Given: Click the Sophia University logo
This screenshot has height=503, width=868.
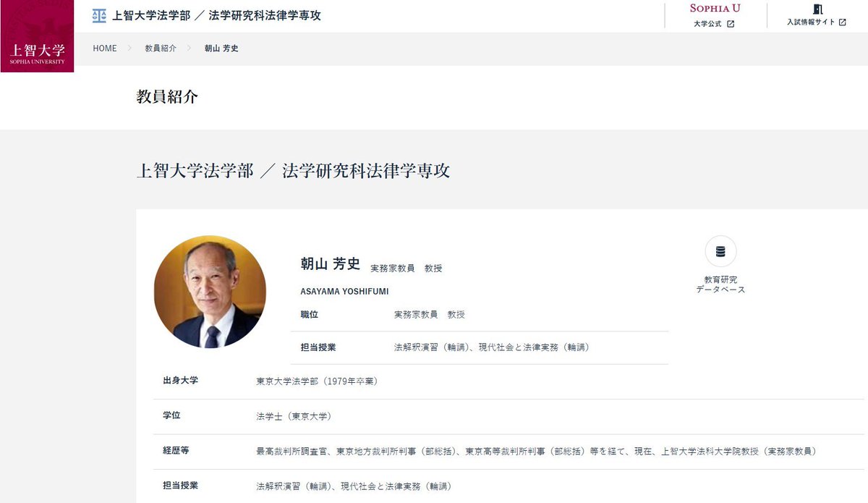Looking at the screenshot, I should coord(37,36).
